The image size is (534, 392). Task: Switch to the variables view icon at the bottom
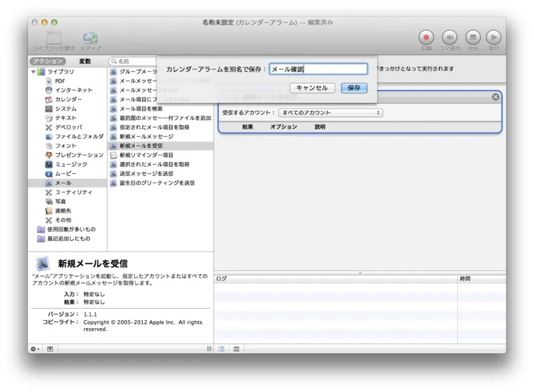pyautogui.click(x=236, y=349)
